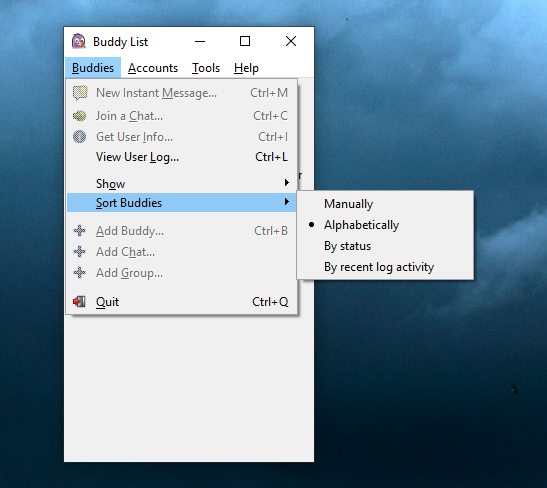Open the Show menu item
The image size is (547, 488).
click(x=181, y=183)
